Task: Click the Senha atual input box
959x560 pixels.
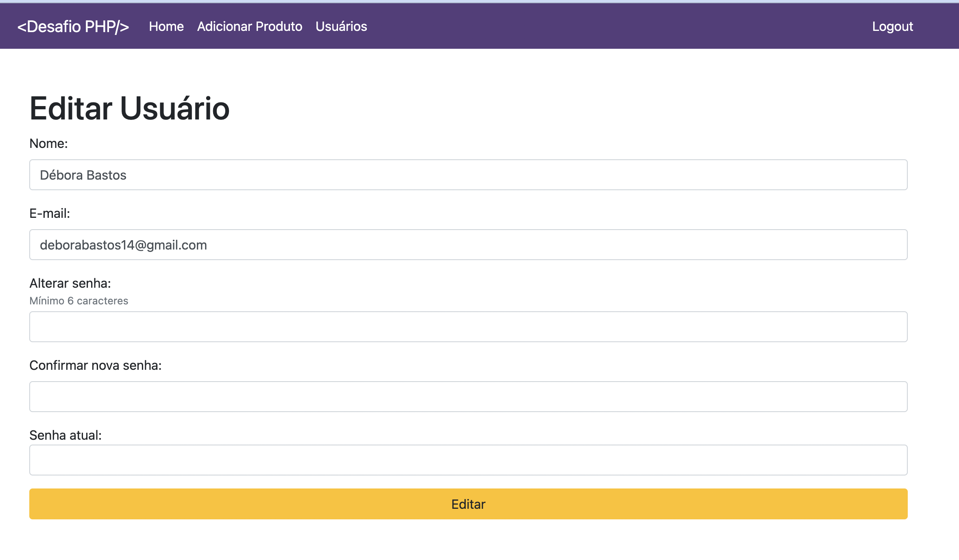Action: (468, 460)
